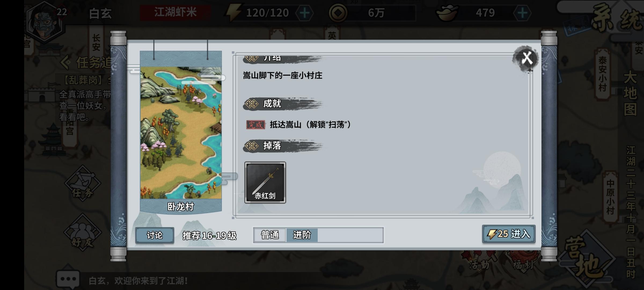Viewport: 644px width, 290px height.
Task: Click the silver ingot currency icon
Action: (447, 13)
